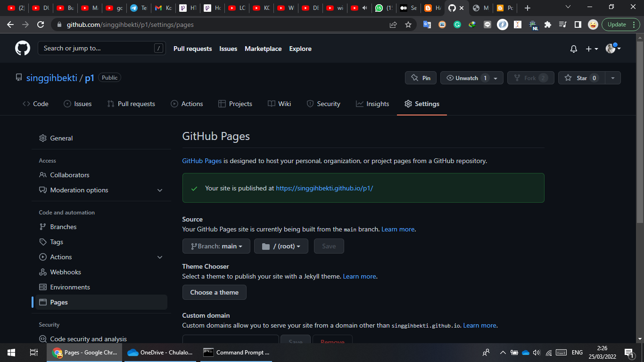Viewport: 644px width, 362px height.
Task: Select Branches in settings sidebar
Action: point(101,227)
